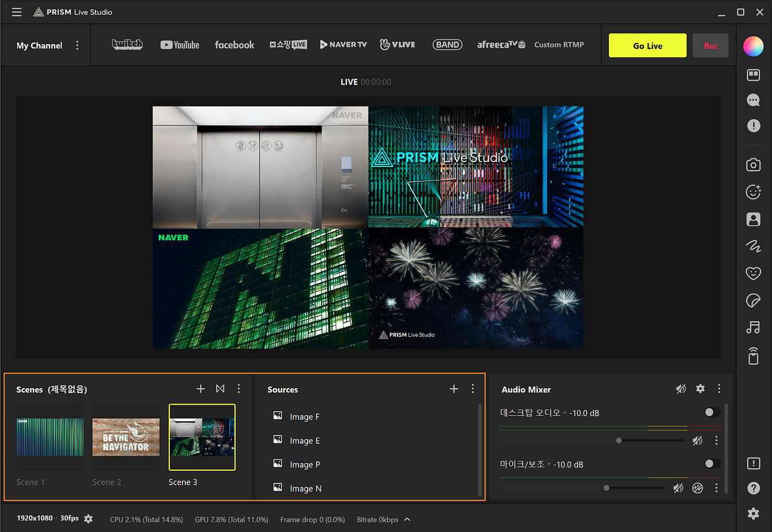Open the music note background music tool
The image size is (772, 532).
[x=753, y=327]
